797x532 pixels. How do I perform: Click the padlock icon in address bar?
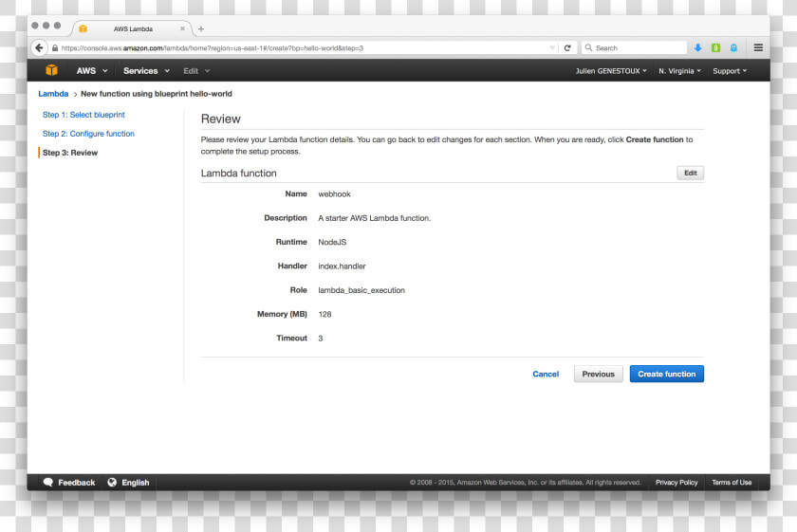(x=55, y=48)
